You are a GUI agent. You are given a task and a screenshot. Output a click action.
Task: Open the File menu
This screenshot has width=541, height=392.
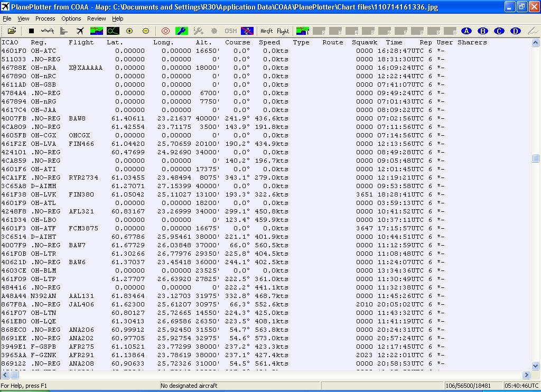(7, 18)
